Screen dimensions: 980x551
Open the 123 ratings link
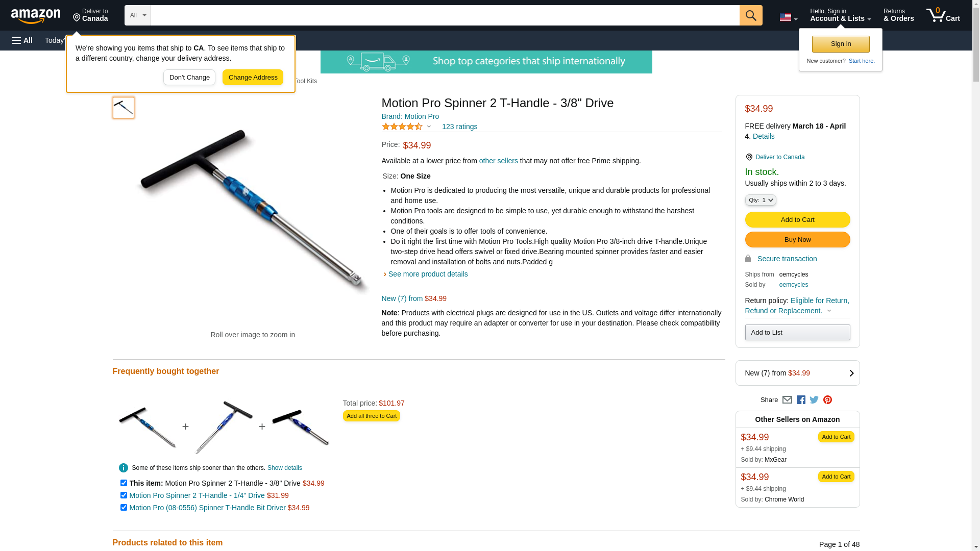point(459,127)
